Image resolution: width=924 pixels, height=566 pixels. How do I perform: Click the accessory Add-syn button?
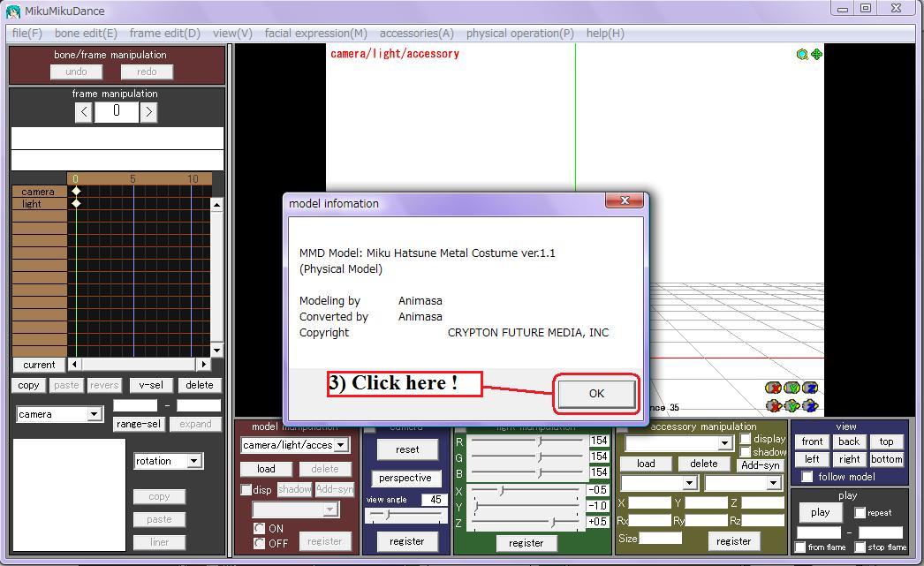tap(761, 465)
